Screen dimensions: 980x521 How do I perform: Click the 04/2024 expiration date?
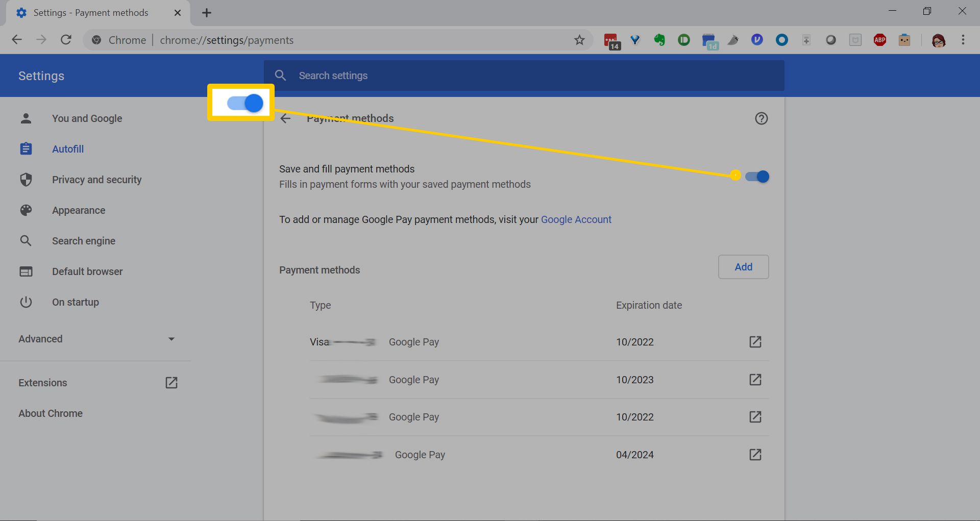point(634,455)
